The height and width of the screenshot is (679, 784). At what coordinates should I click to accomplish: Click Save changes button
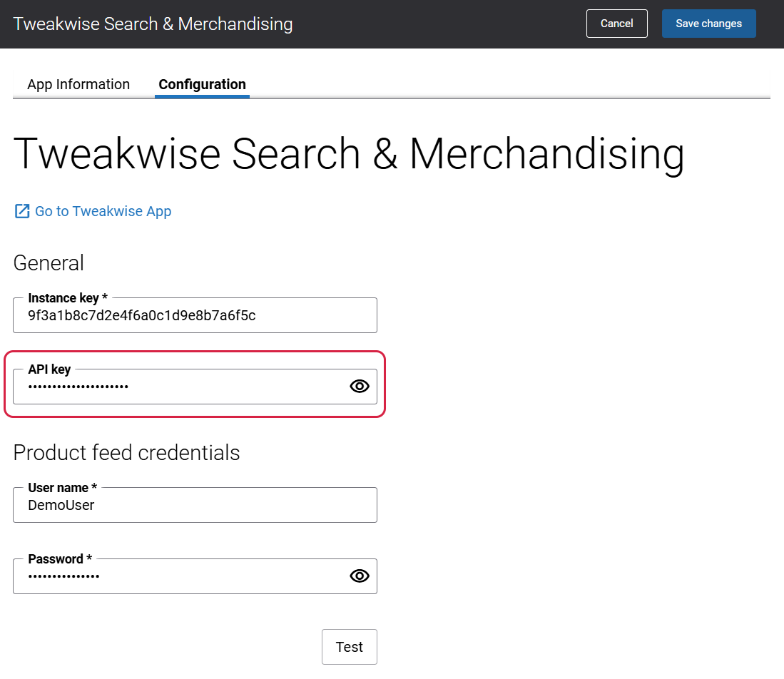(708, 24)
